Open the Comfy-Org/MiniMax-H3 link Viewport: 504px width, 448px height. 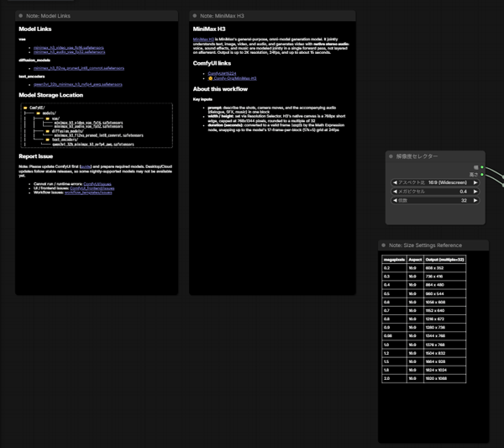(234, 78)
